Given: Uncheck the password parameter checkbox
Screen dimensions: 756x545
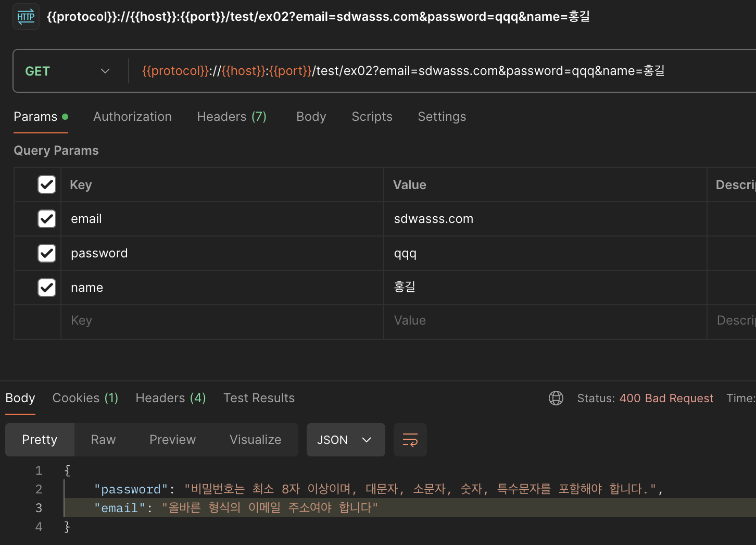Looking at the screenshot, I should tap(47, 253).
